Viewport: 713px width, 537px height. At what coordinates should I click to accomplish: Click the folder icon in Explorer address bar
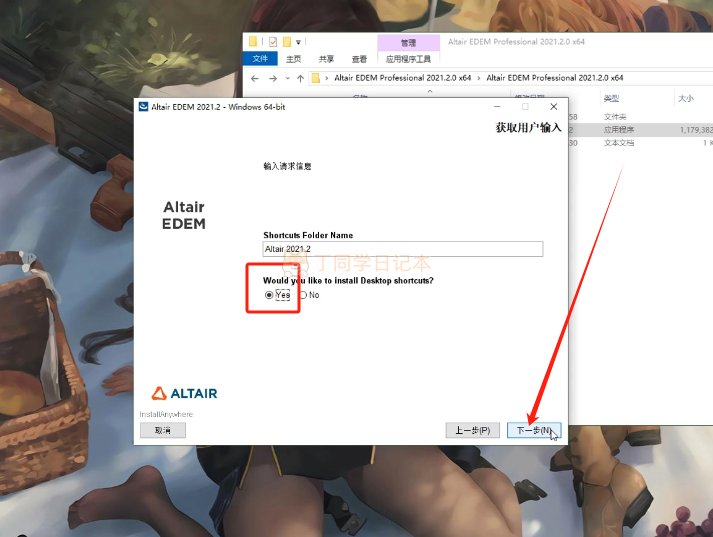click(316, 78)
